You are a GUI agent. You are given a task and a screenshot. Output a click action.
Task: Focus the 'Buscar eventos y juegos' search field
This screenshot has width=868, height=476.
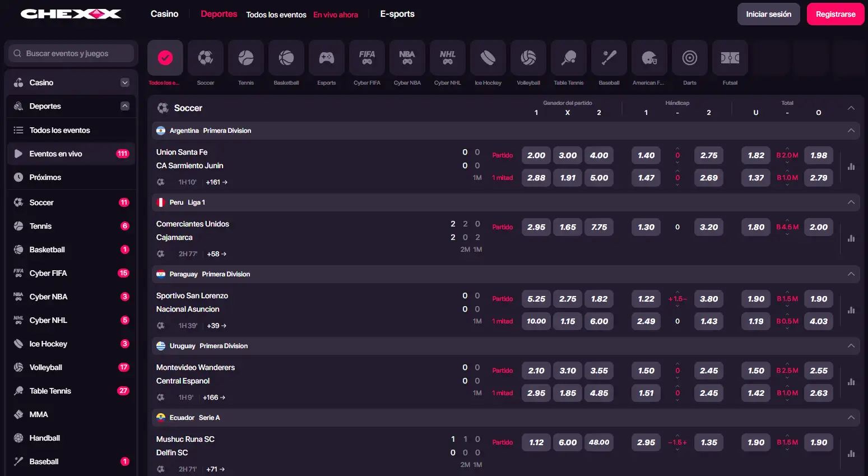71,53
